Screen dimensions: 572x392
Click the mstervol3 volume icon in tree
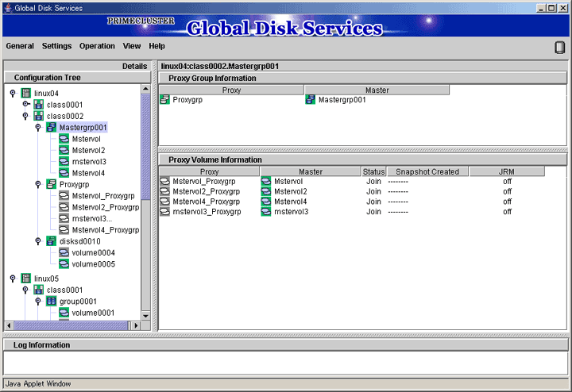[64, 161]
